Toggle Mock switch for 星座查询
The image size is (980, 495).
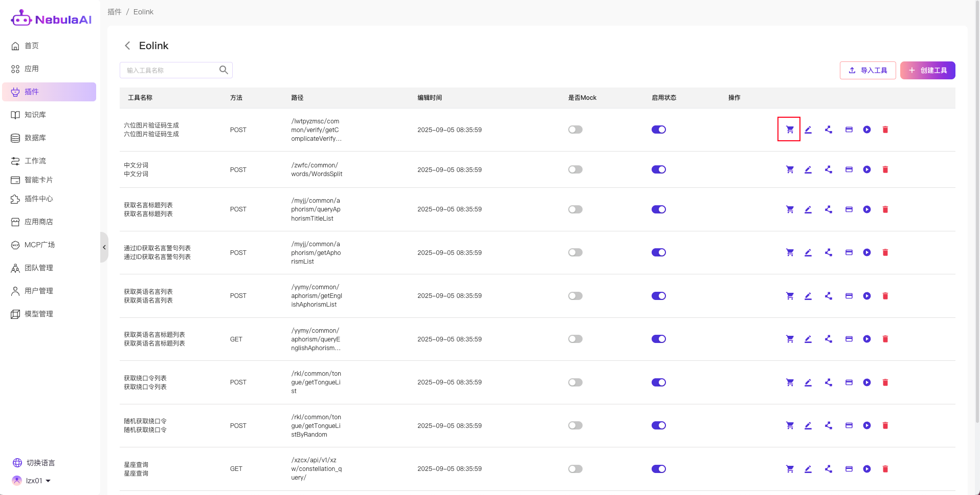pyautogui.click(x=575, y=469)
